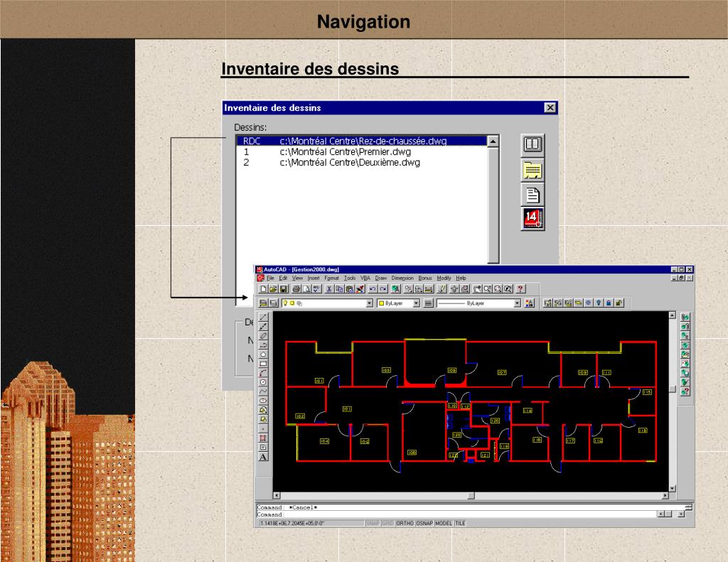Toggle TILE mode in status bar

coord(460,523)
